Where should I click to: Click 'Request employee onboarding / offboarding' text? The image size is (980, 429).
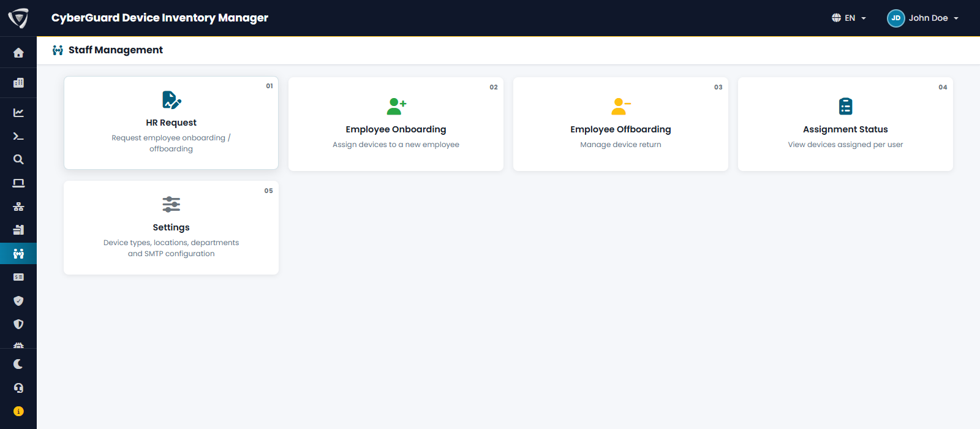171,143
